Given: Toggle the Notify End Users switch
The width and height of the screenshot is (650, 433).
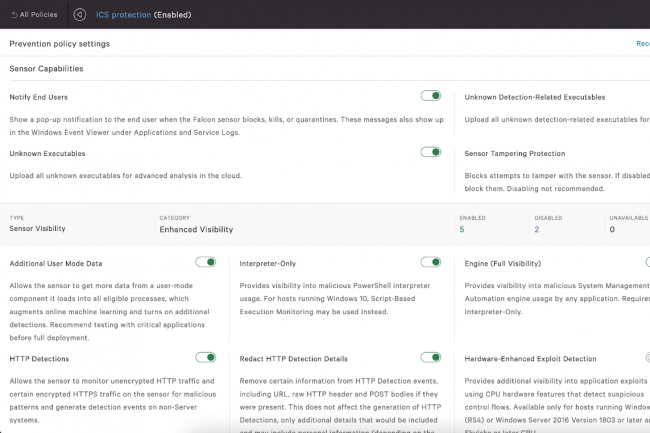Looking at the screenshot, I should [x=430, y=96].
